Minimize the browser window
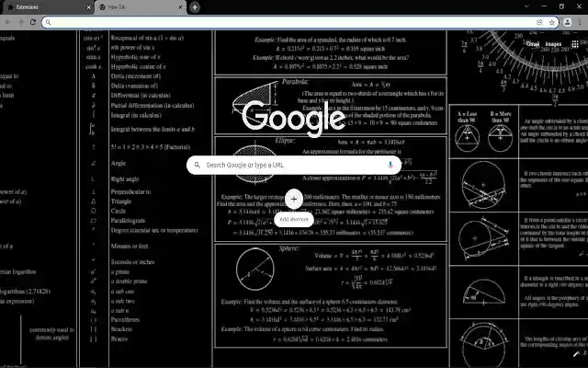 [x=544, y=6]
